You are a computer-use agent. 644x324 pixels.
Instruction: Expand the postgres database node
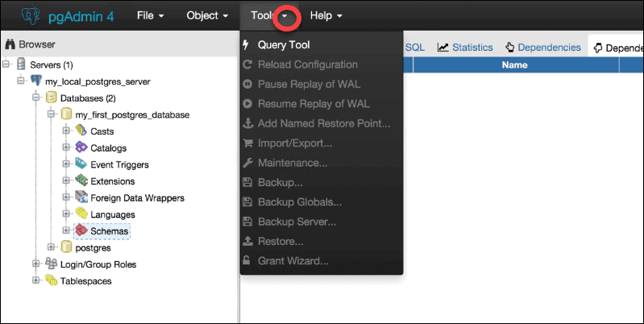click(x=51, y=247)
